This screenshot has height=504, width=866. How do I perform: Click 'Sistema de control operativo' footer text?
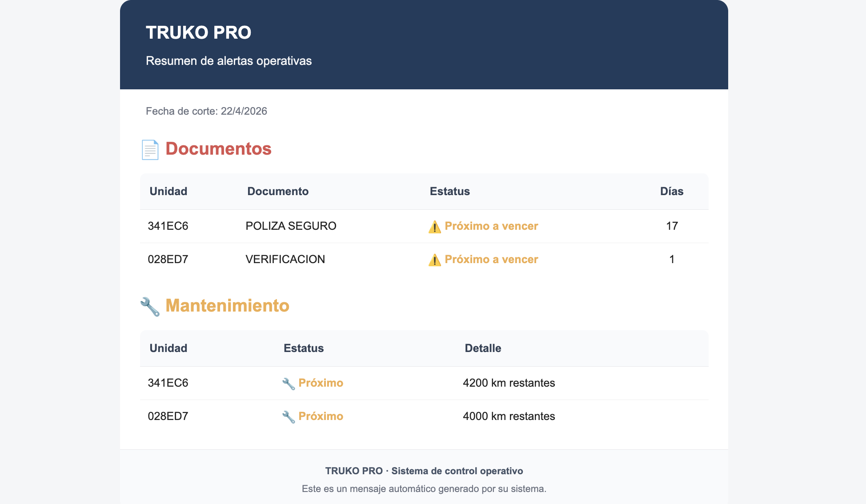(457, 471)
